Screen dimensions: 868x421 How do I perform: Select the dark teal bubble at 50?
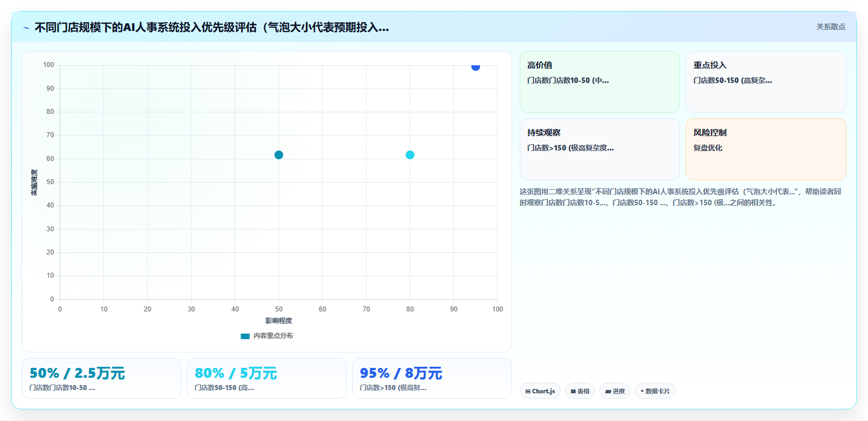click(279, 155)
